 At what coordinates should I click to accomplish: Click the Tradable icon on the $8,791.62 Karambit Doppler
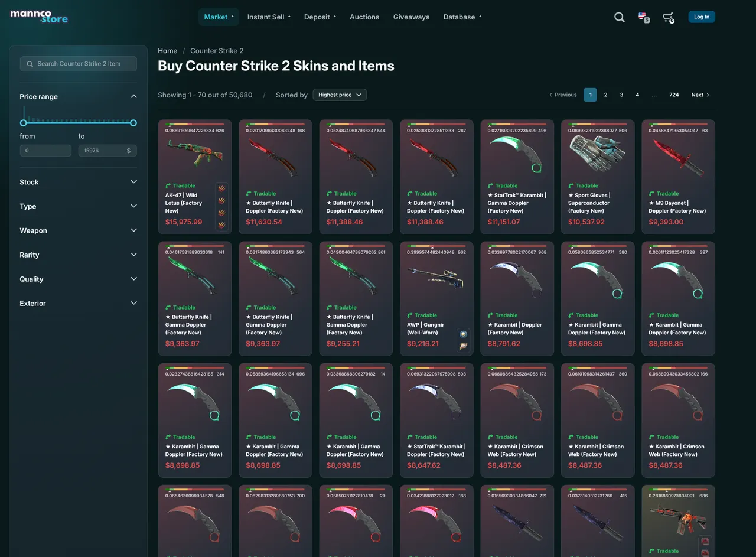point(491,315)
